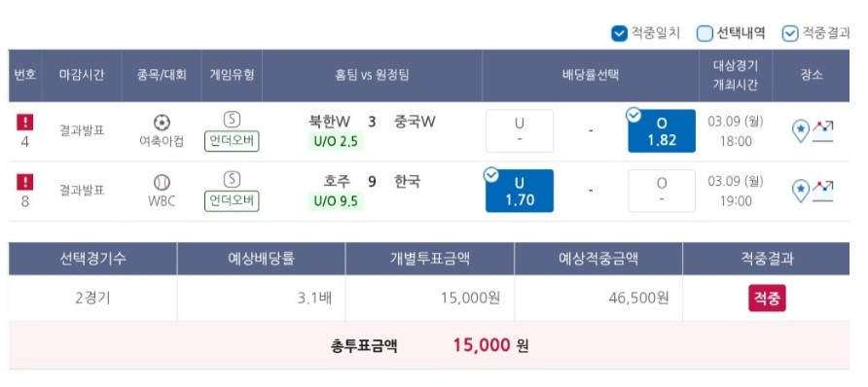
Task: Open venue location pin for 북한W match
Action: [x=801, y=131]
